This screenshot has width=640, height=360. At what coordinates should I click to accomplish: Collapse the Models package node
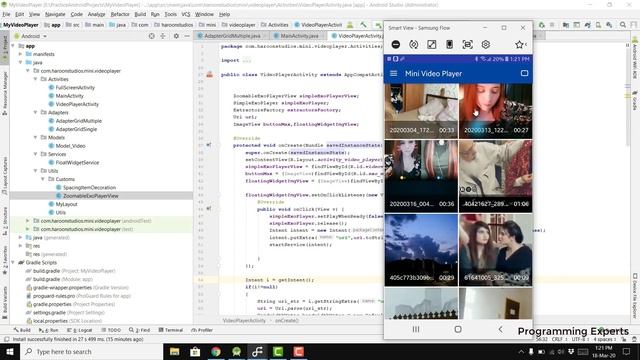click(35, 138)
